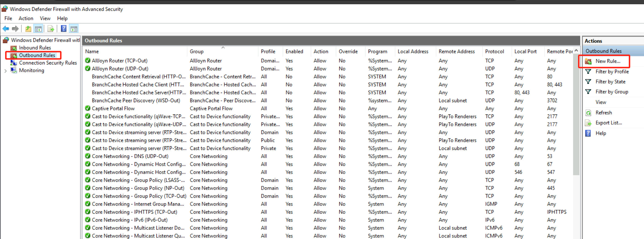Click the green Refresh icon in Actions
The width and height of the screenshot is (644, 239).
click(588, 113)
